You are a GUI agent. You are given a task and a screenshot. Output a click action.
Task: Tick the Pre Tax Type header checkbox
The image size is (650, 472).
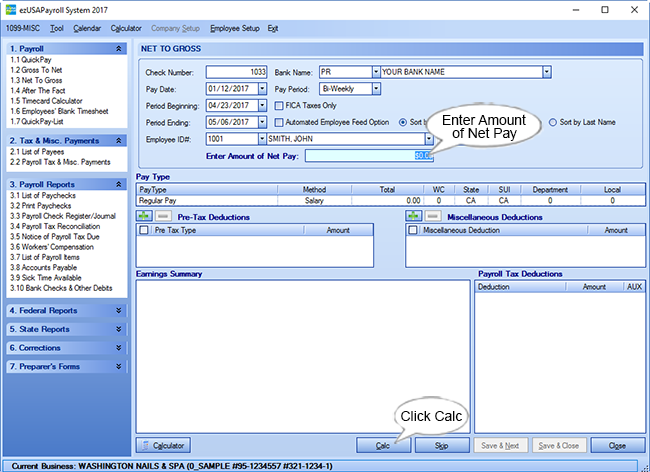click(x=144, y=230)
